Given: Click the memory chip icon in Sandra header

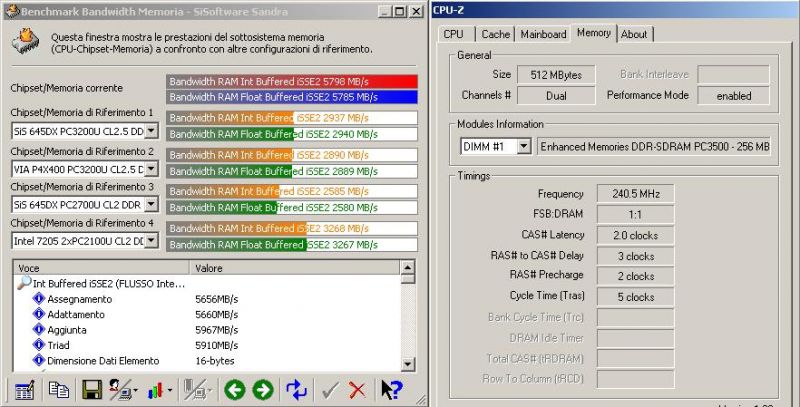Looking at the screenshot, I should click(25, 41).
